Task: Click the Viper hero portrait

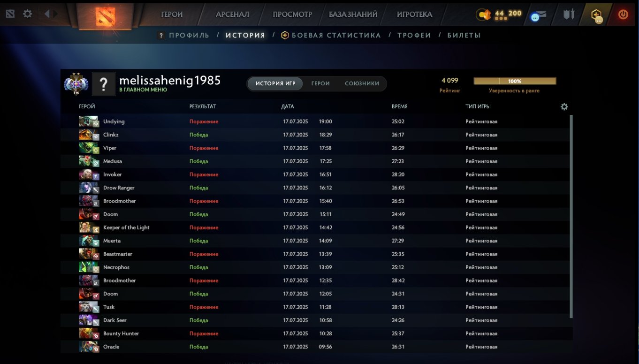Action: click(89, 148)
